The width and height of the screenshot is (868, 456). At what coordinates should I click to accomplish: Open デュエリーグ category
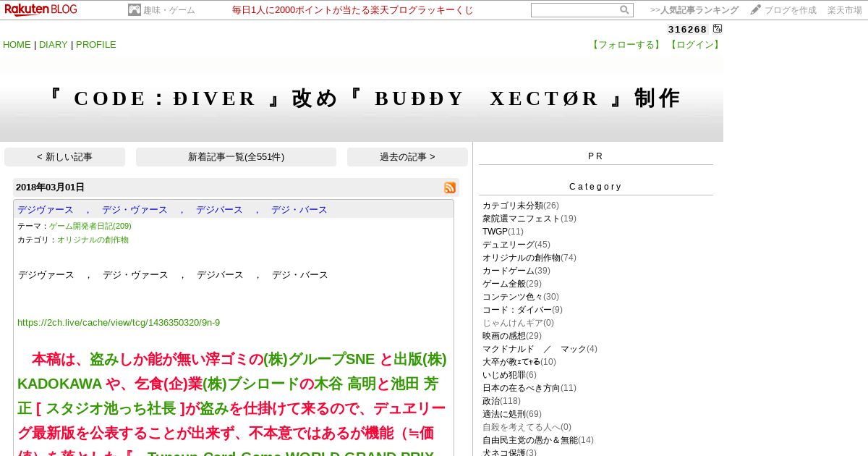[x=509, y=245]
